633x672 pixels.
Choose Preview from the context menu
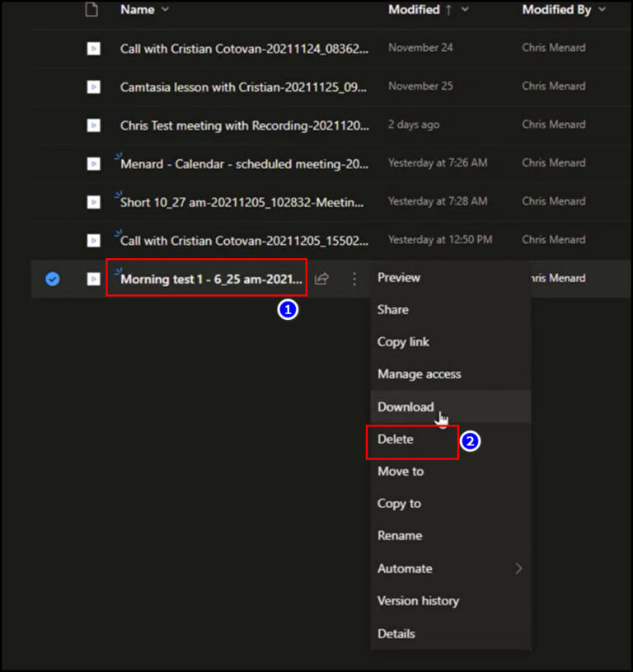coord(399,278)
